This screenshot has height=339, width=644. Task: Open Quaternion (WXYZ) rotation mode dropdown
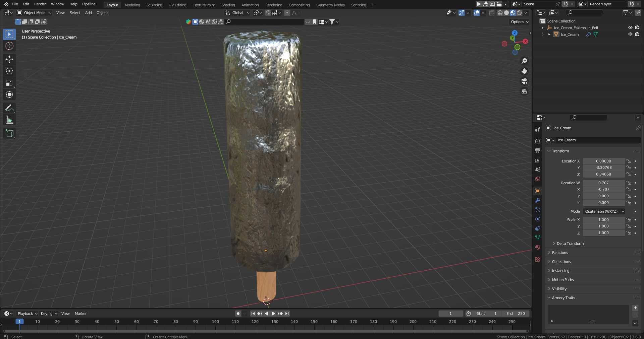(x=604, y=211)
